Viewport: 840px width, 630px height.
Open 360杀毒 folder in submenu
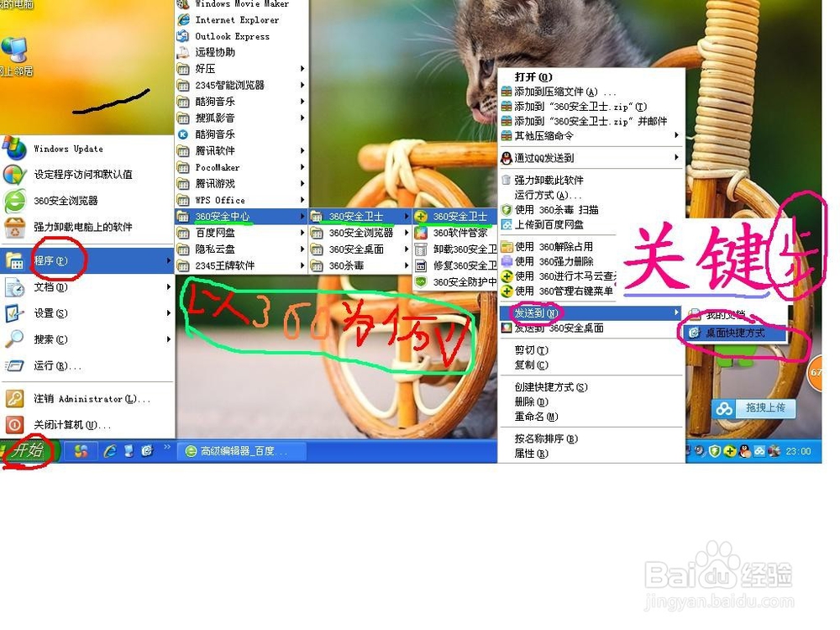pyautogui.click(x=360, y=265)
